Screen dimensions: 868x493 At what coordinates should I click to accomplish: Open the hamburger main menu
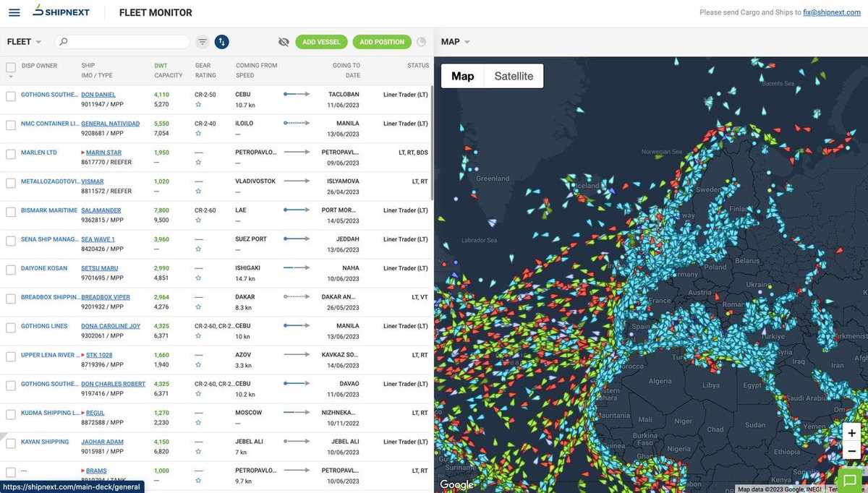point(14,12)
